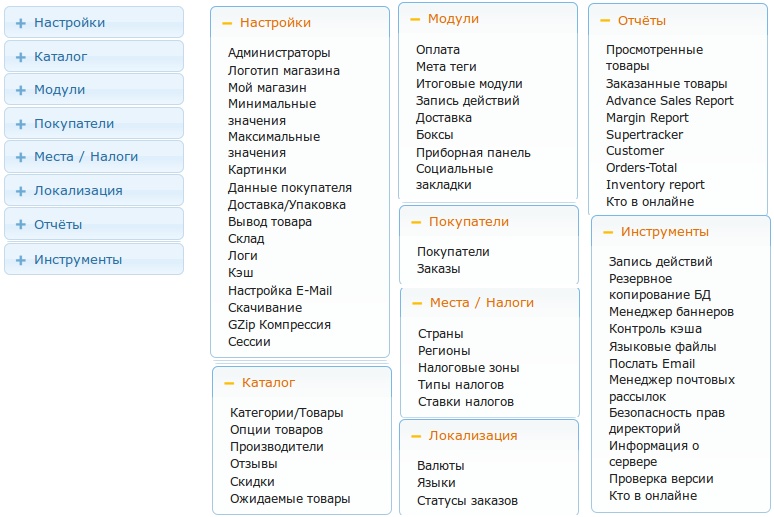774x517 pixels.
Task: Open Настройка E-Mail settings
Action: pos(279,291)
